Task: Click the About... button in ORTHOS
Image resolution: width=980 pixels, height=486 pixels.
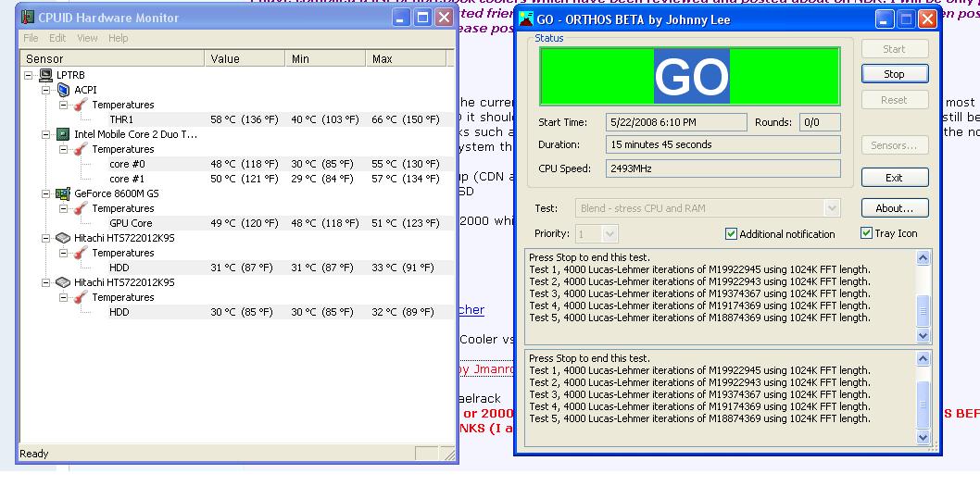Action: click(x=895, y=208)
